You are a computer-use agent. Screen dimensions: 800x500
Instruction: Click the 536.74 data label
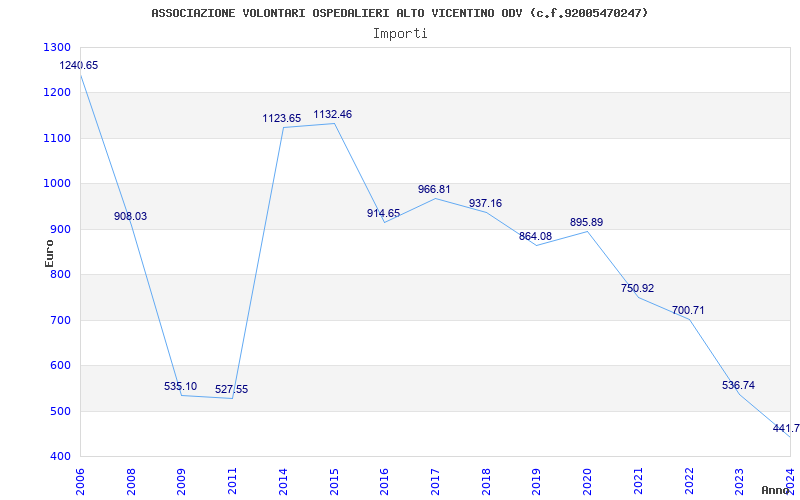[x=738, y=385]
